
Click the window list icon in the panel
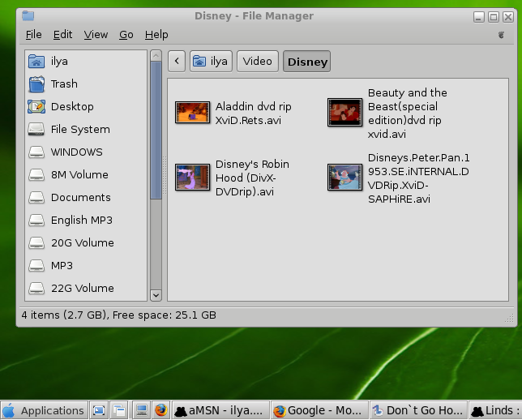(x=119, y=410)
